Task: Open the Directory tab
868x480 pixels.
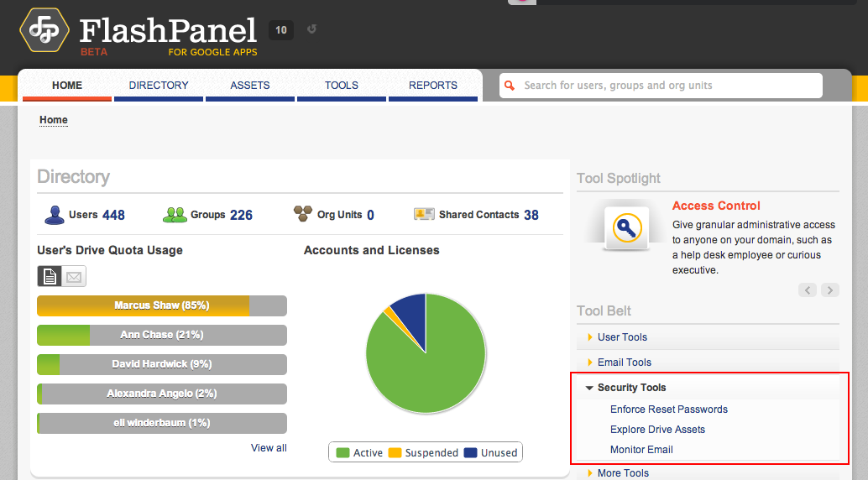Action: (x=159, y=86)
